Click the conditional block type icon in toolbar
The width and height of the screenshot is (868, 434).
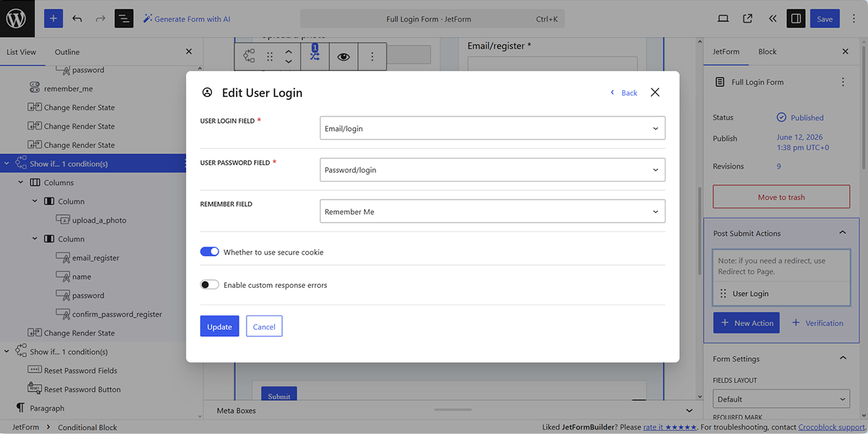[249, 56]
